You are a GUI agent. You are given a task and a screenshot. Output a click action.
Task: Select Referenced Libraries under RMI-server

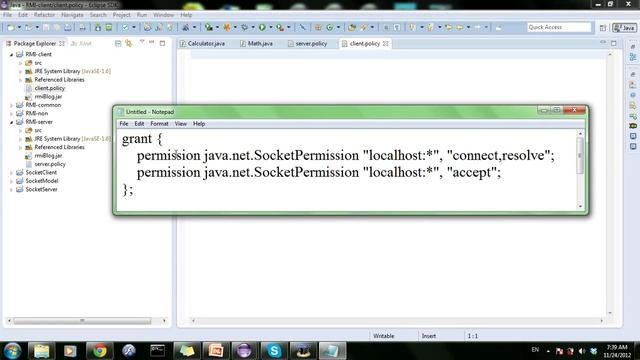[x=59, y=147]
